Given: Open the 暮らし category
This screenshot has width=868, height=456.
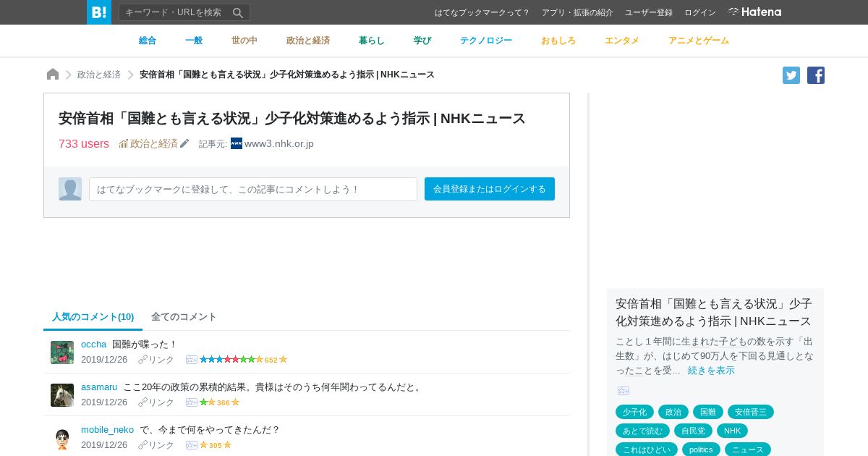Looking at the screenshot, I should [372, 41].
